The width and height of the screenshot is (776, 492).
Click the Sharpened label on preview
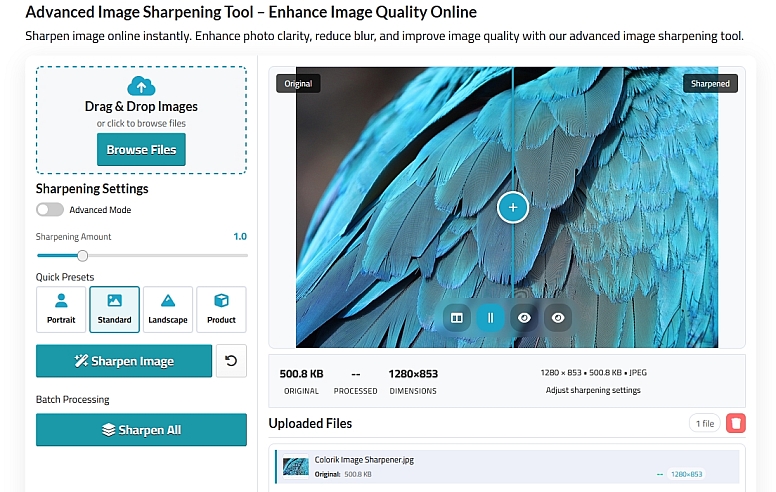point(710,84)
